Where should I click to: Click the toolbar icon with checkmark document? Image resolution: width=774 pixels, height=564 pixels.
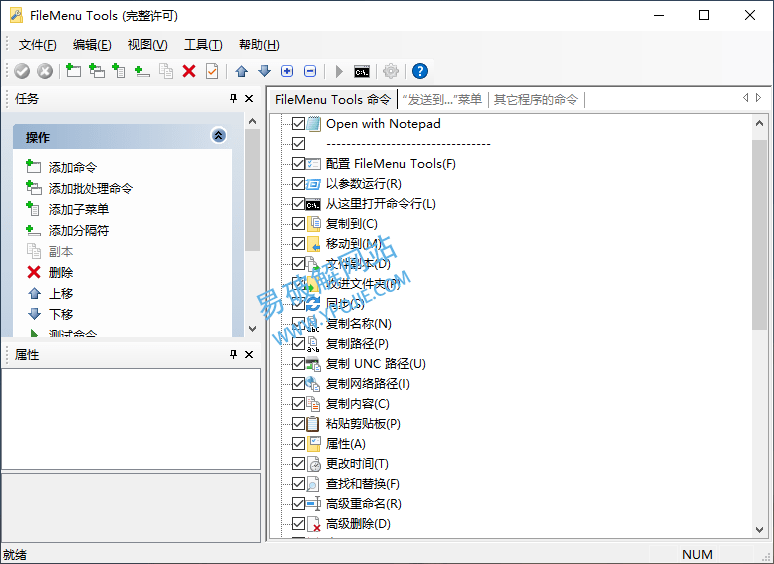[212, 71]
